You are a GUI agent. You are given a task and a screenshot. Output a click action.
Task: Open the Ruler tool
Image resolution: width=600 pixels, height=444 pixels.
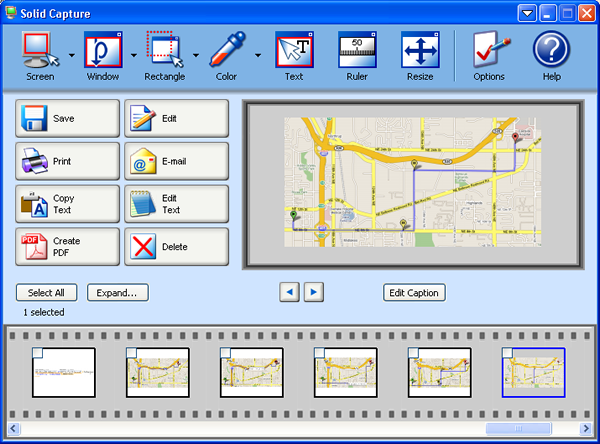pyautogui.click(x=357, y=56)
